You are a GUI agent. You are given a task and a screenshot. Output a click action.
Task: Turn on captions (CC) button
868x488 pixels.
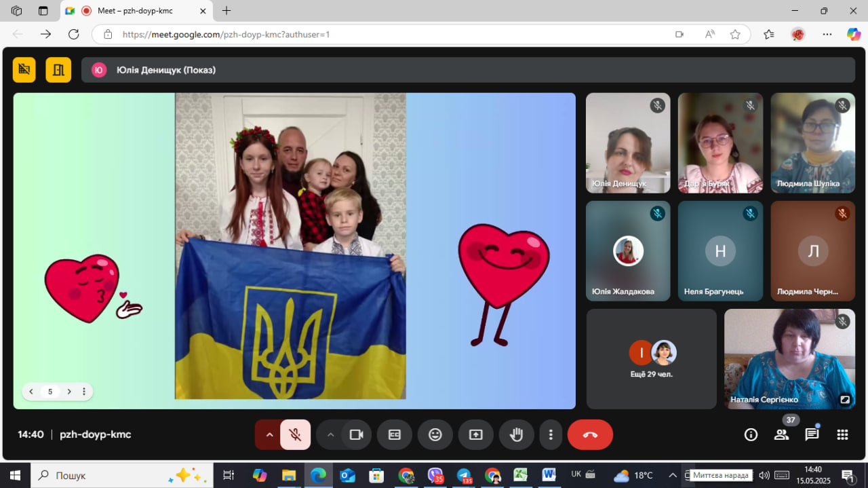(395, 435)
